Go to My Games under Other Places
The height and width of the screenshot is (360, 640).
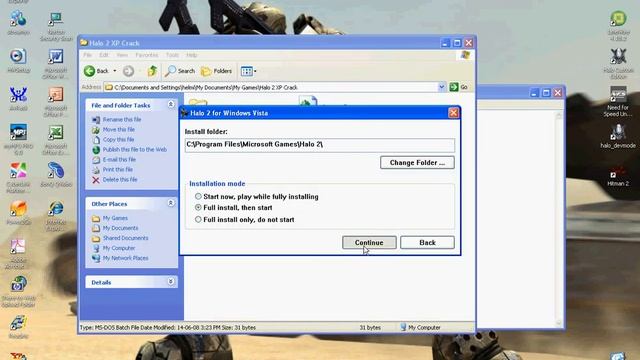tap(115, 218)
